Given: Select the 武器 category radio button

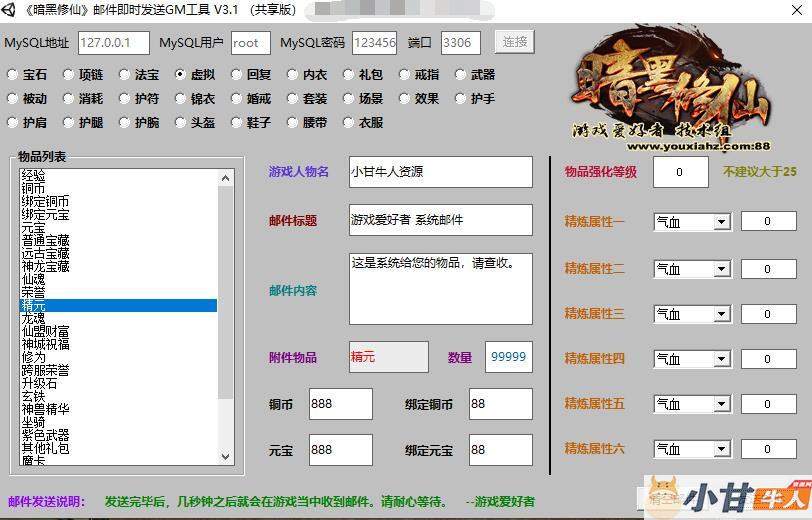Looking at the screenshot, I should click(x=460, y=75).
